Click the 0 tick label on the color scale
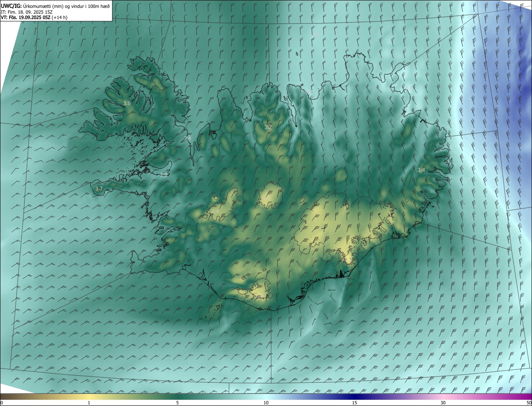532x406 pixels. (2, 403)
